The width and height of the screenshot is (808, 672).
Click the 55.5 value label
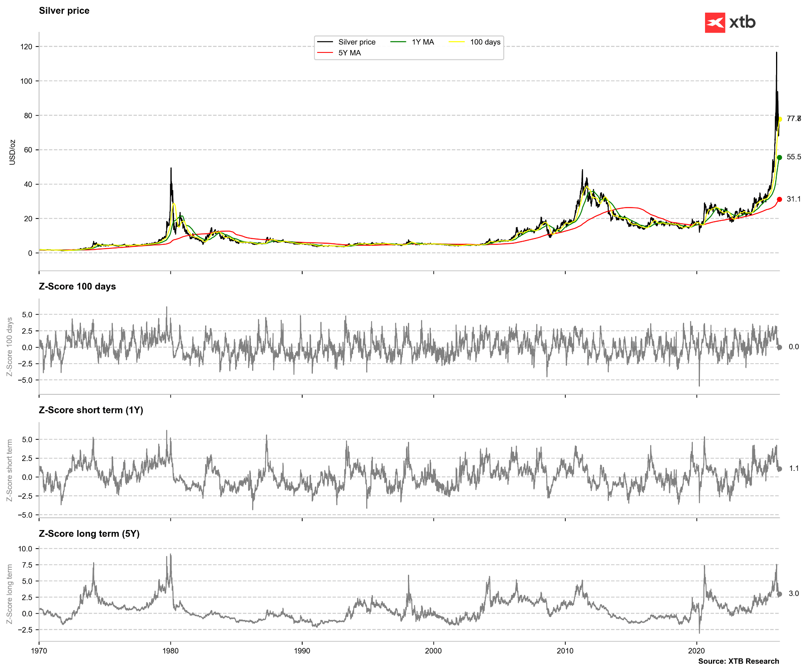[793, 157]
